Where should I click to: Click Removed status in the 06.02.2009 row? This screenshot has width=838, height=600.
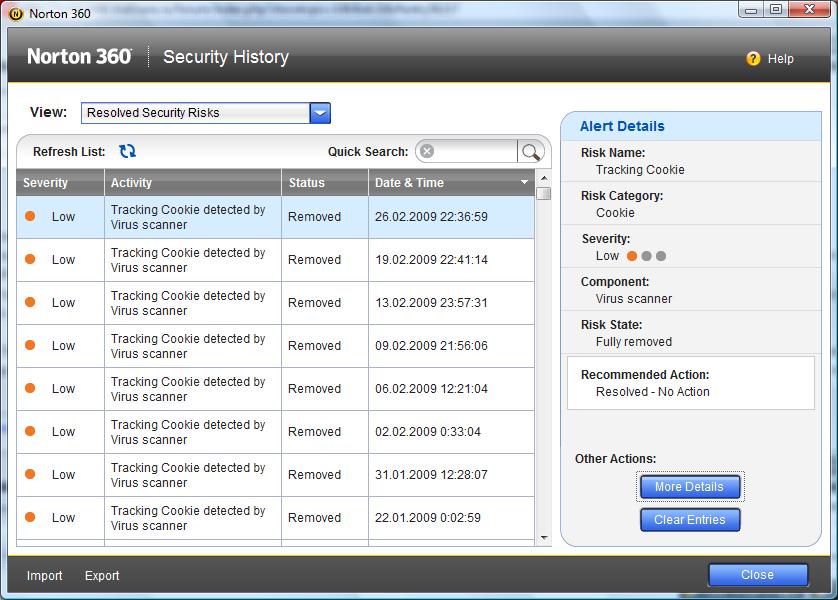(314, 388)
